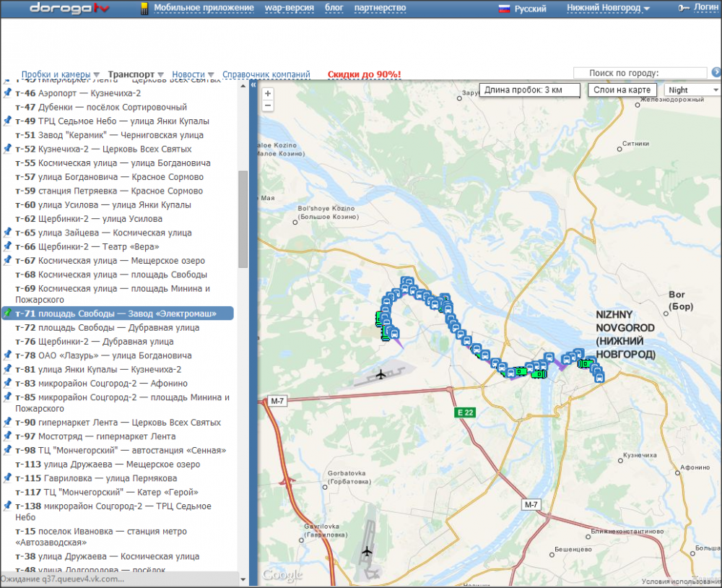Unpin green pin on route т-71
The height and width of the screenshot is (588, 722).
click(7, 314)
